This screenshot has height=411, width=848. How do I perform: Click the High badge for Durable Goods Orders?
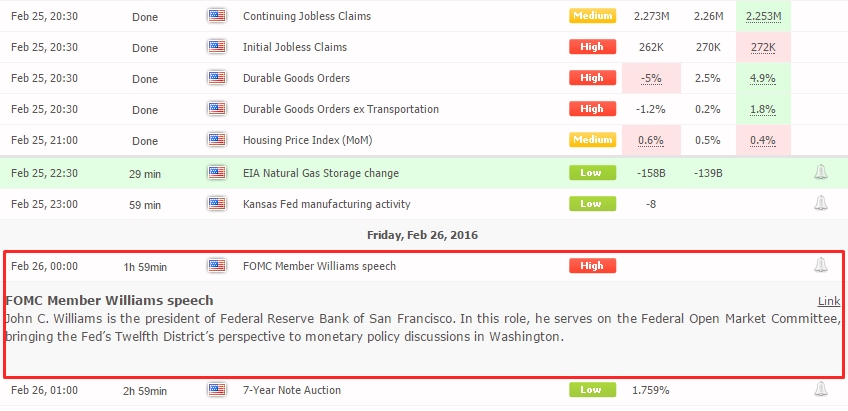click(592, 78)
